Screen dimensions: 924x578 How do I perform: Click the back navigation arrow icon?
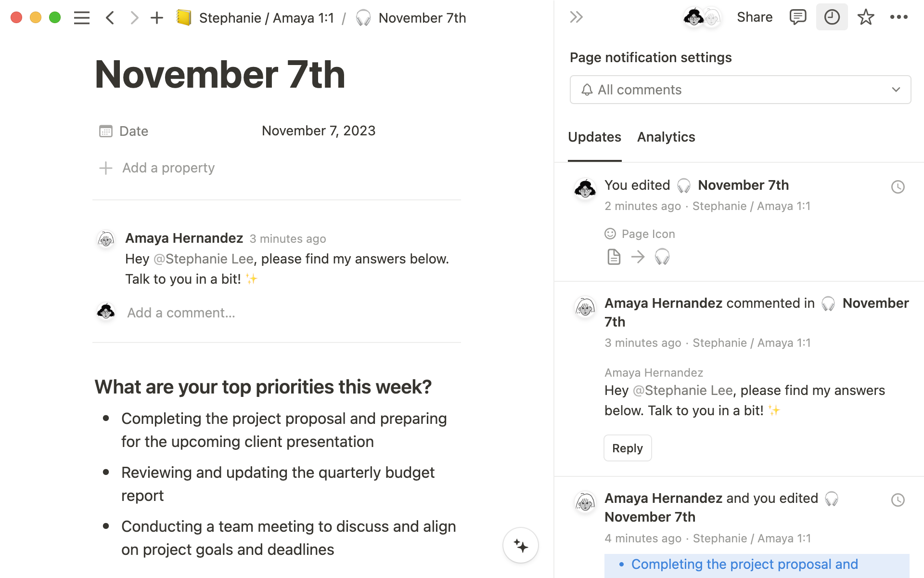pyautogui.click(x=110, y=18)
